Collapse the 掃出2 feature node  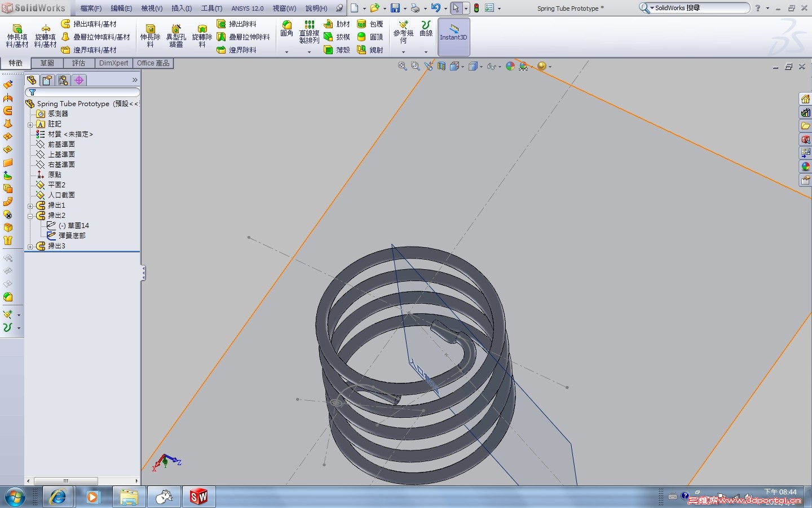point(30,216)
